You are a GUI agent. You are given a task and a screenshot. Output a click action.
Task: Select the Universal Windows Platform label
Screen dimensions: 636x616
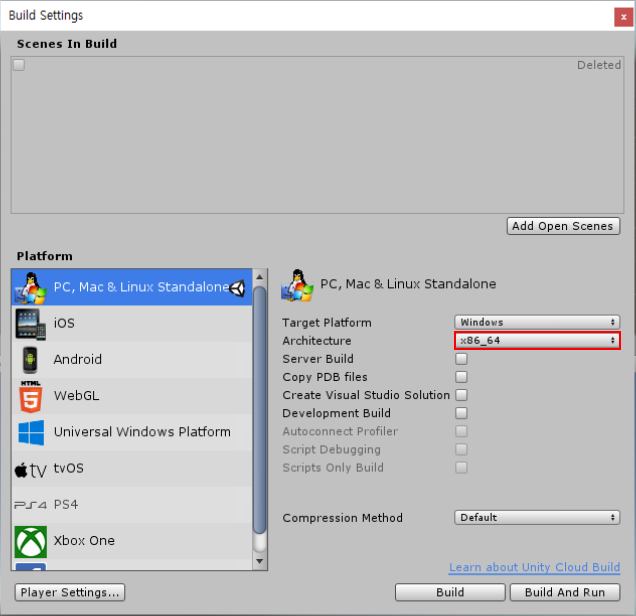coord(142,432)
